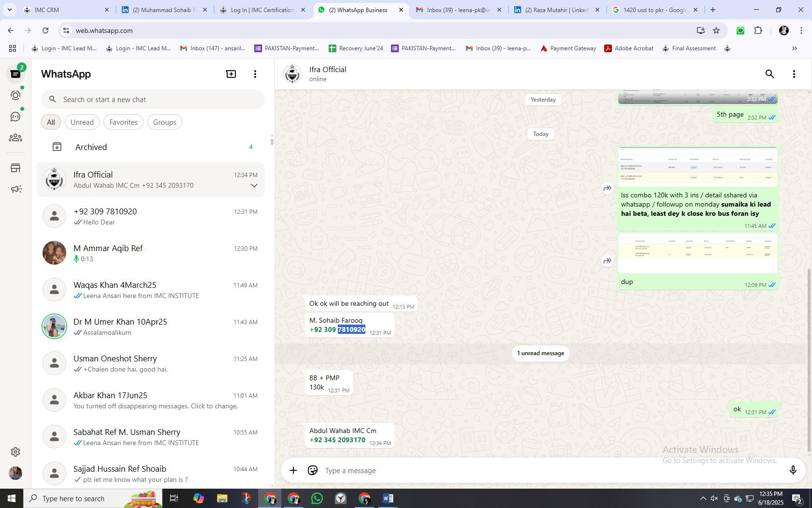Select the Groups chat filter
The height and width of the screenshot is (508, 812).
click(164, 122)
